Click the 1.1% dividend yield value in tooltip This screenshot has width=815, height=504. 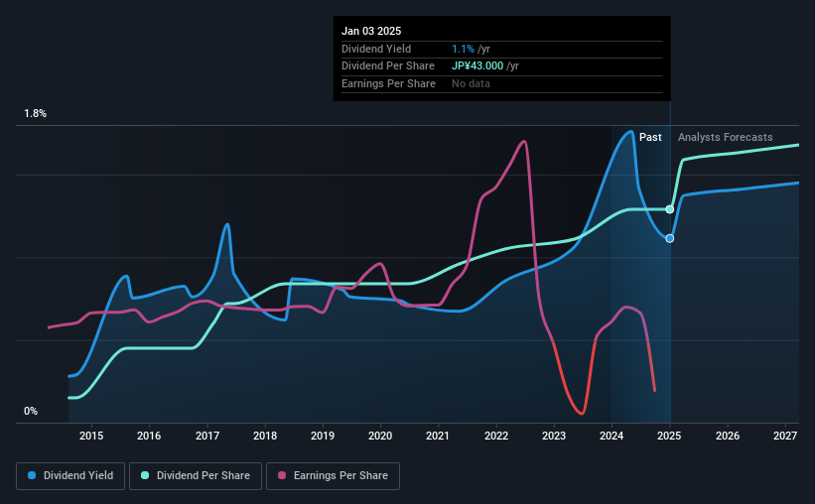coord(463,49)
